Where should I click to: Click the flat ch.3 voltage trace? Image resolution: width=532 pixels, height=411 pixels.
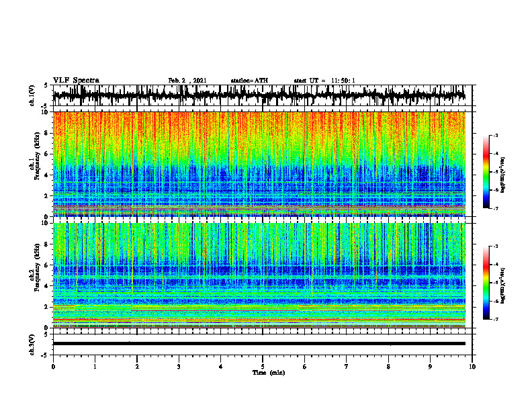point(259,344)
